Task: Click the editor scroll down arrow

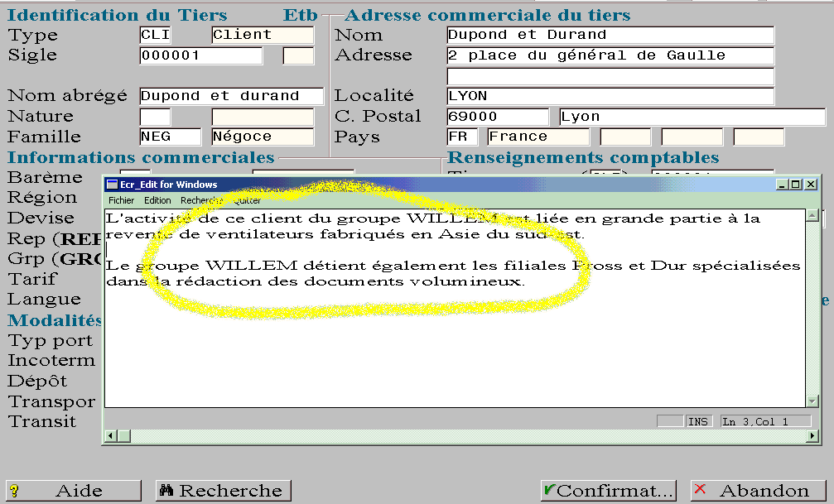Action: pyautogui.click(x=812, y=401)
